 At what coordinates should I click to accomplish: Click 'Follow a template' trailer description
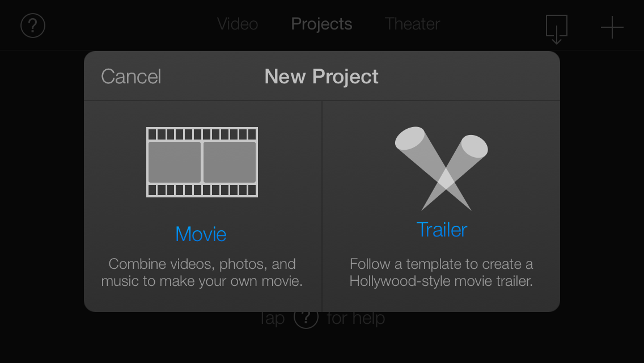coord(441,272)
